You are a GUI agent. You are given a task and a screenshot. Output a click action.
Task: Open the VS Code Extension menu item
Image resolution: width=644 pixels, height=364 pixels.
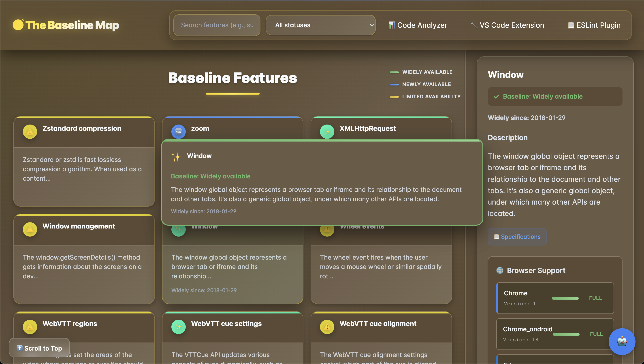pos(507,25)
